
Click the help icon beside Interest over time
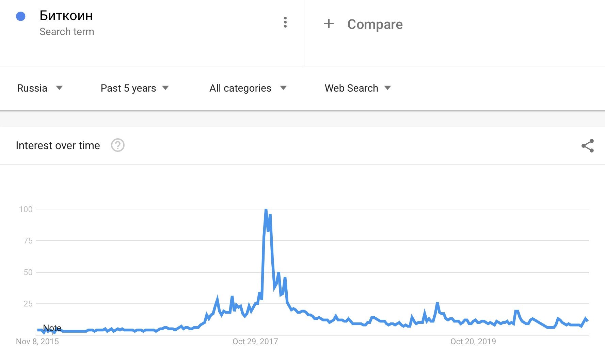tap(118, 145)
